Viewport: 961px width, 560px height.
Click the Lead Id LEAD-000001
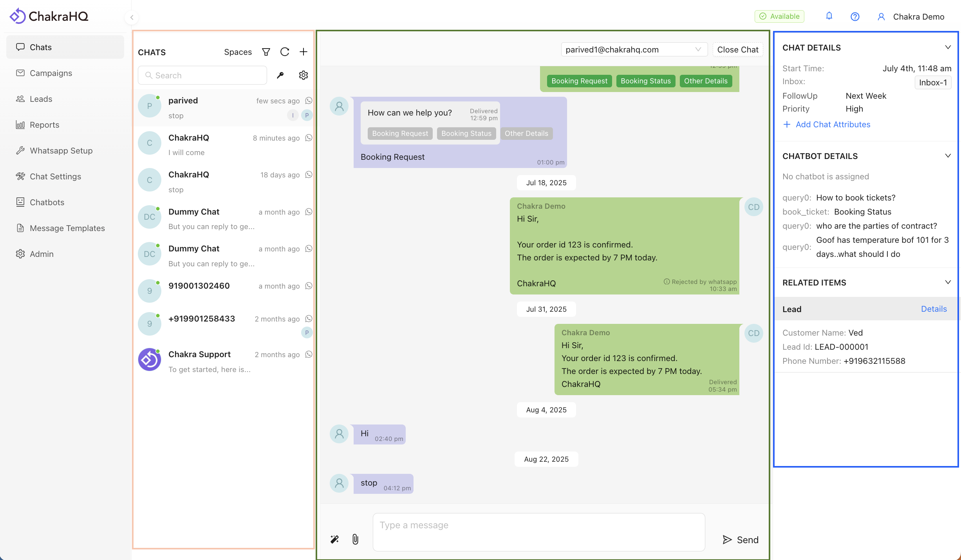tap(842, 347)
